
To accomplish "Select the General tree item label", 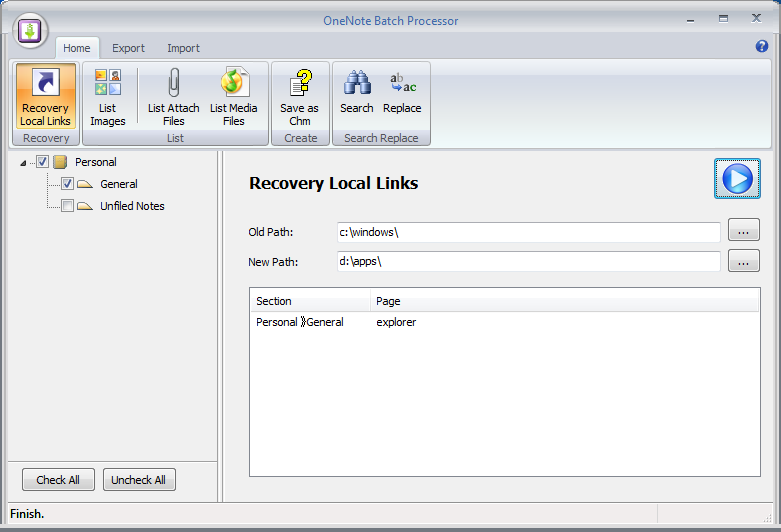I will point(119,184).
